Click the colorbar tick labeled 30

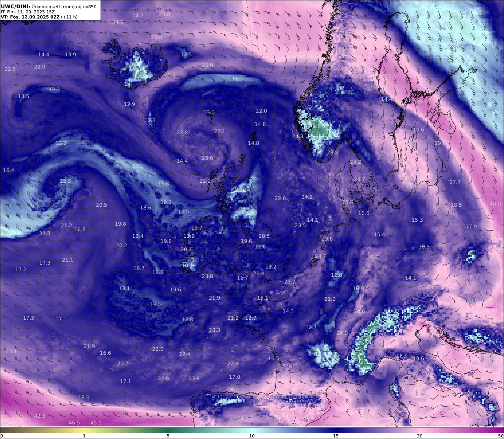pos(420,436)
